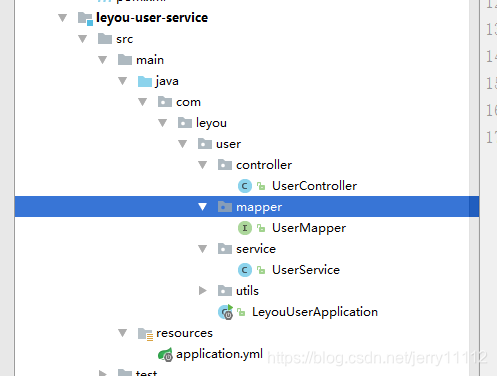Select the leyou-user-service module label
This screenshot has width=497, height=376.
(x=152, y=18)
